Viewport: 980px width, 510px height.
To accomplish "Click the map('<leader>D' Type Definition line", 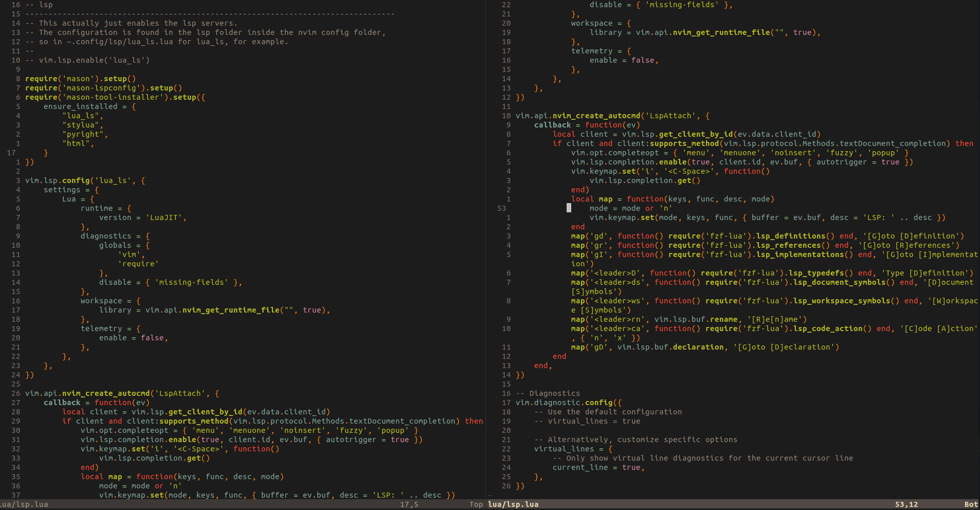I will pos(772,273).
